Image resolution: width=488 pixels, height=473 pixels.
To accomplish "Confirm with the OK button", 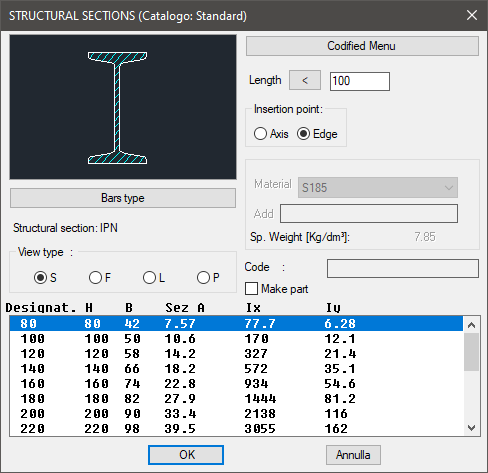I will pos(186,455).
